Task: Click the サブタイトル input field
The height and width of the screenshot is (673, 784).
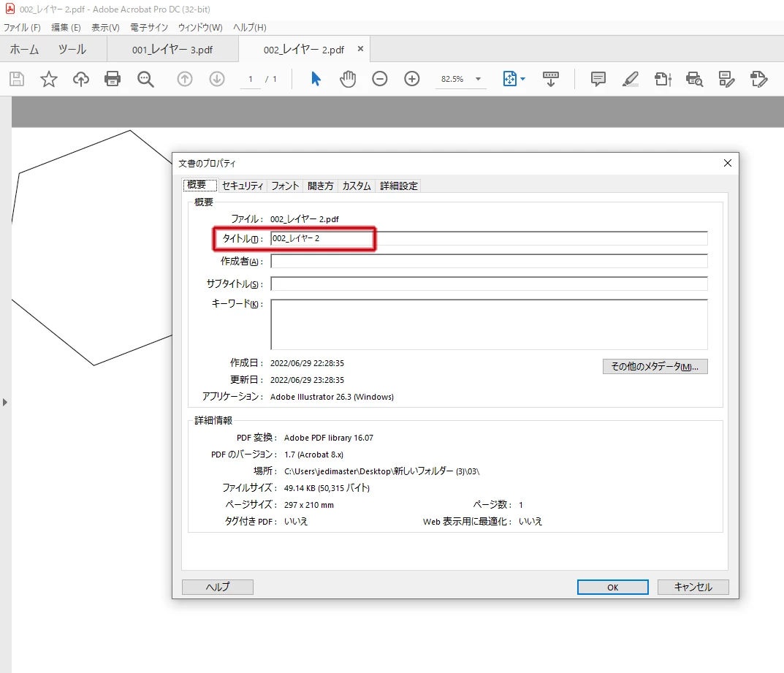Action: pyautogui.click(x=489, y=284)
